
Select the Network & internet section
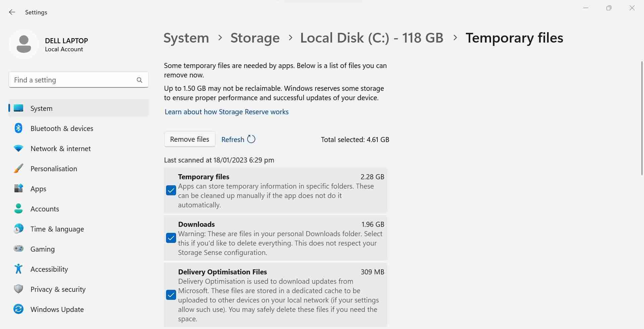point(60,148)
